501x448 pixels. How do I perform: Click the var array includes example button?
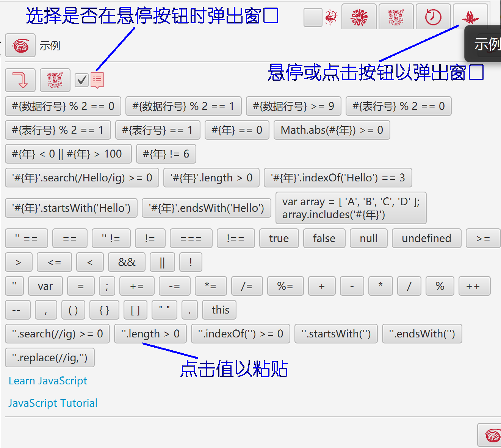[351, 208]
